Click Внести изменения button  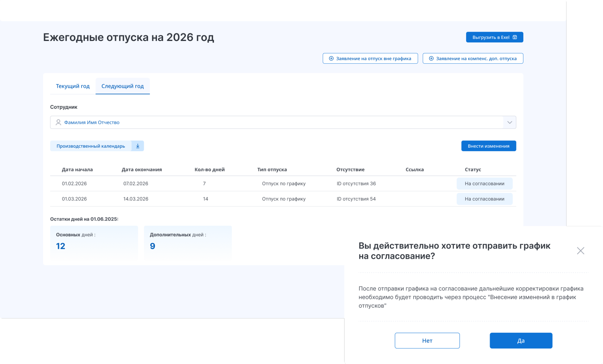coord(488,146)
